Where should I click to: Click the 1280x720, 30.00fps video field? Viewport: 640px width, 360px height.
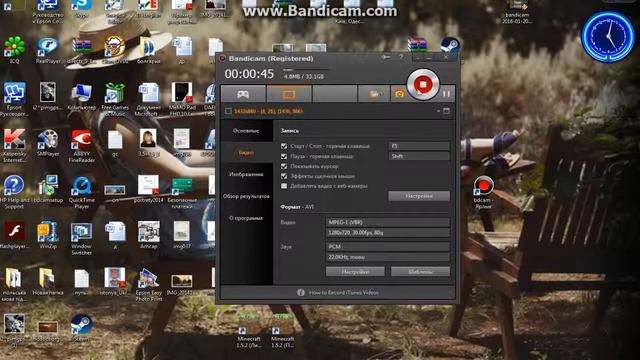coord(388,233)
